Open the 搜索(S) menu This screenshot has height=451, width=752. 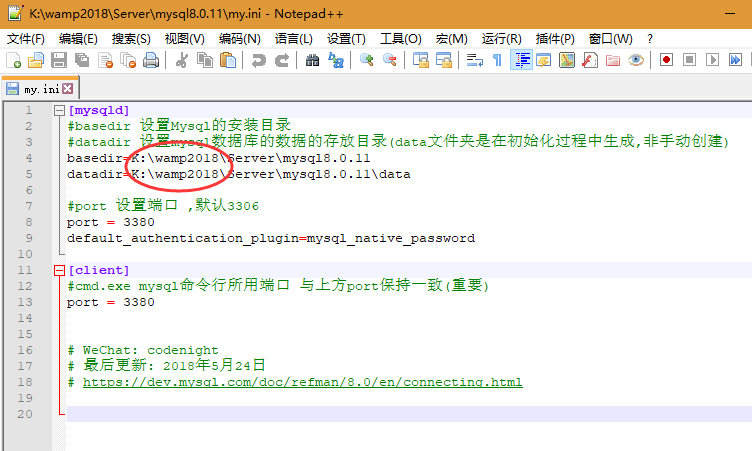point(131,39)
